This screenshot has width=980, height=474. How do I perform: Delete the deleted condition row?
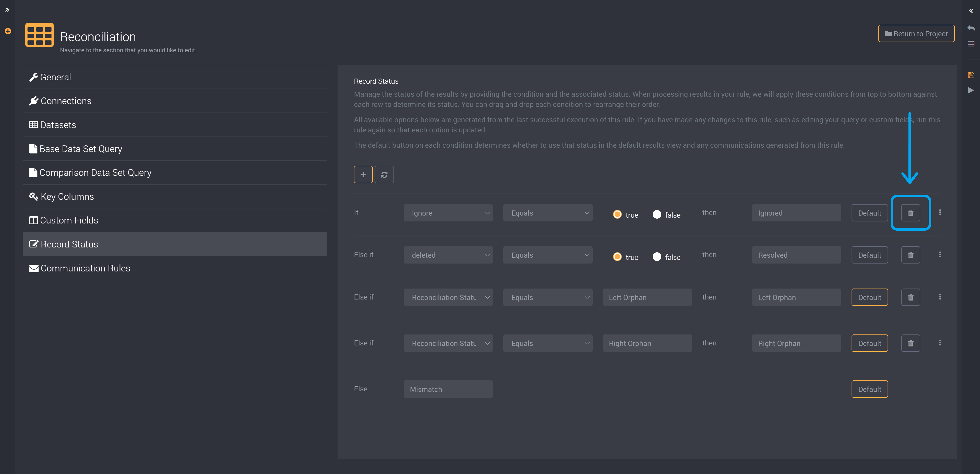[x=910, y=255]
